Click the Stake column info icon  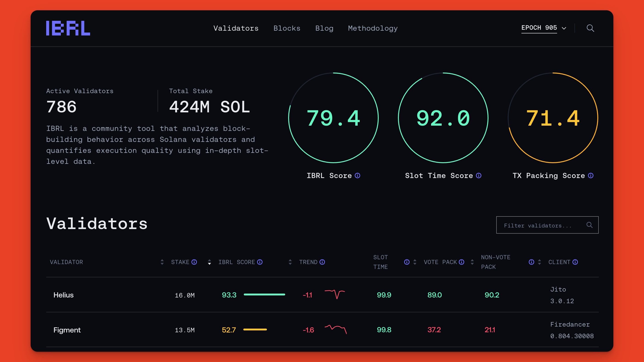coord(194,262)
